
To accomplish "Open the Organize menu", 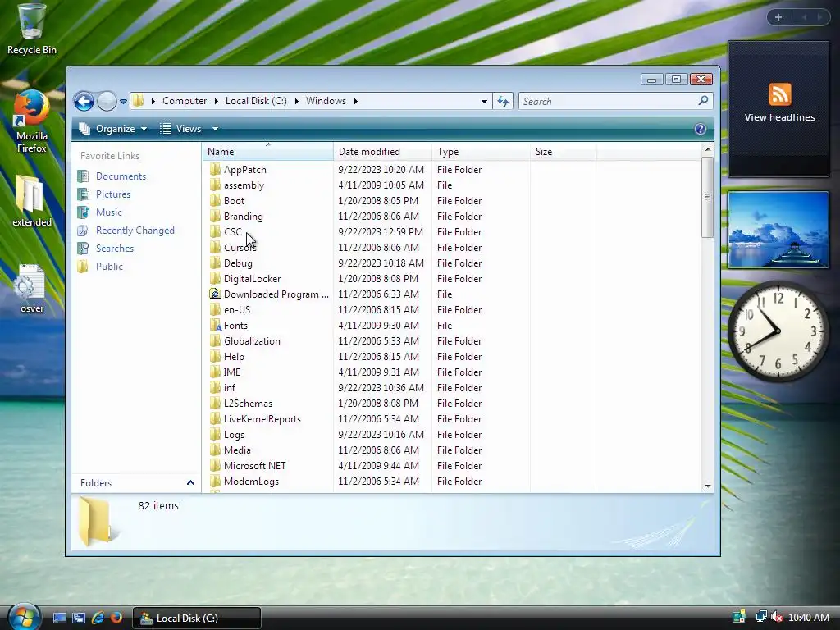I will [x=112, y=129].
